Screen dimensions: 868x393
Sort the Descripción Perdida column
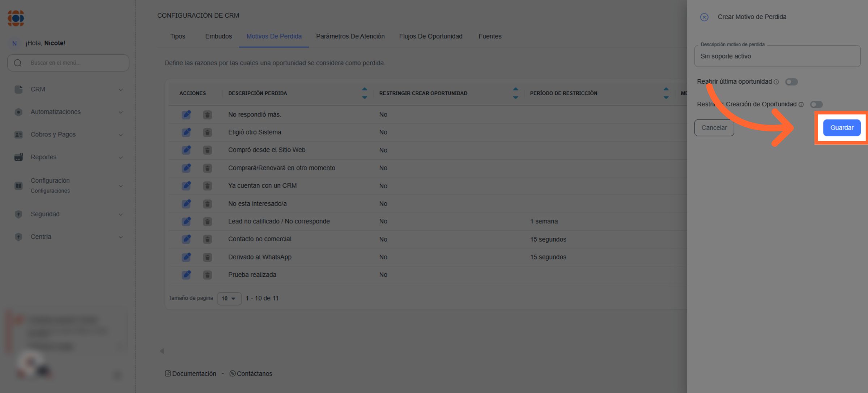click(364, 93)
